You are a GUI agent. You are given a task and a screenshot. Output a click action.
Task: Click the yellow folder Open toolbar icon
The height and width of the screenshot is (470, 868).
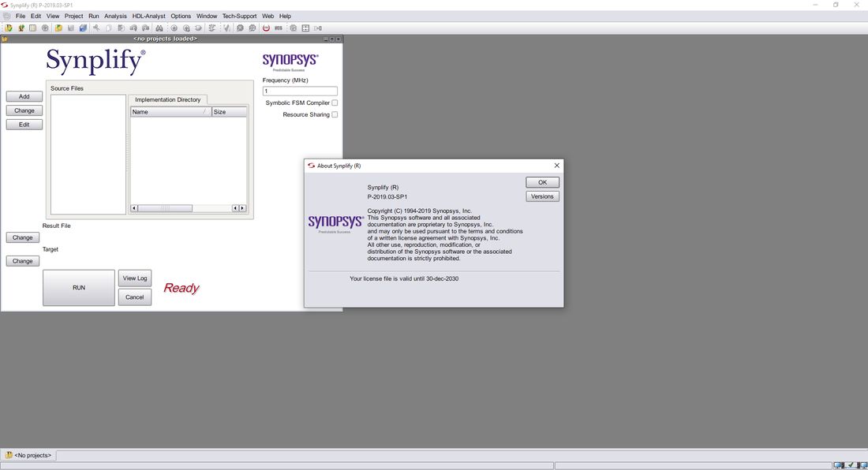[x=58, y=28]
